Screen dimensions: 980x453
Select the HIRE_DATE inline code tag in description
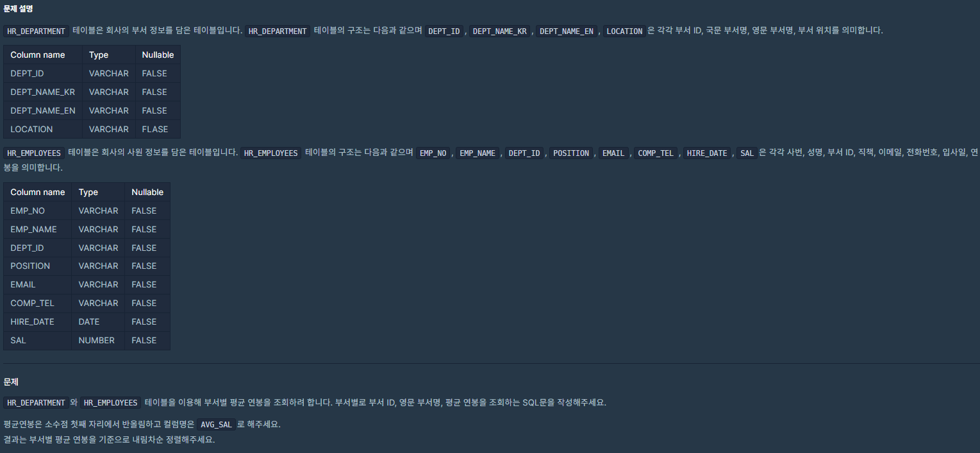click(706, 153)
